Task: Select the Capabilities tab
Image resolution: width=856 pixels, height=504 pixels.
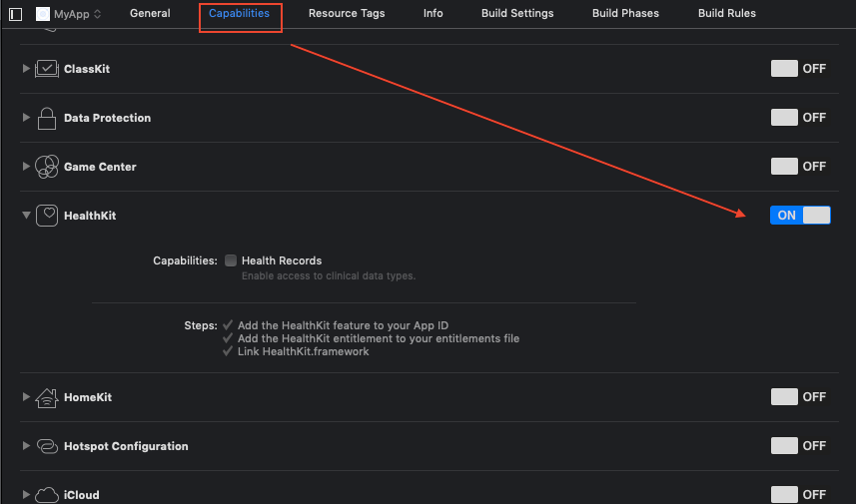Action: 239,13
